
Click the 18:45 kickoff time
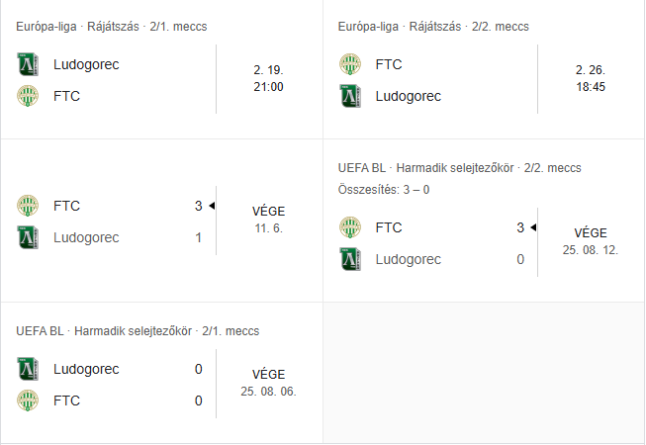591,87
